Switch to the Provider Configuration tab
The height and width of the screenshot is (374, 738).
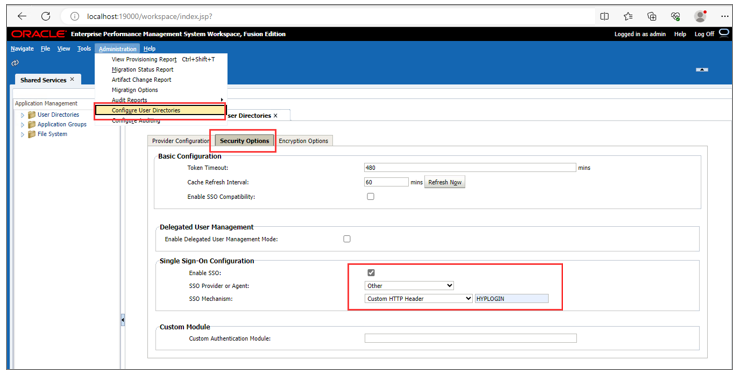tap(180, 141)
